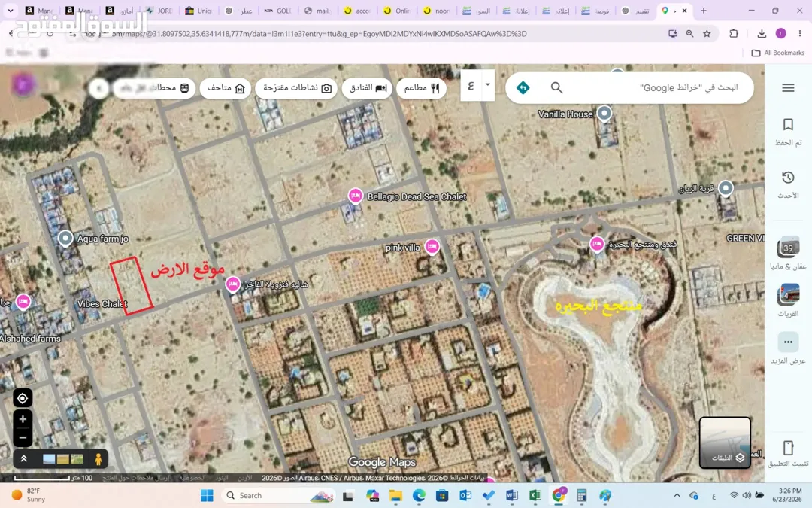This screenshot has width=812, height=508.
Task: Open the input language dropdown arrow
Action: click(x=487, y=84)
